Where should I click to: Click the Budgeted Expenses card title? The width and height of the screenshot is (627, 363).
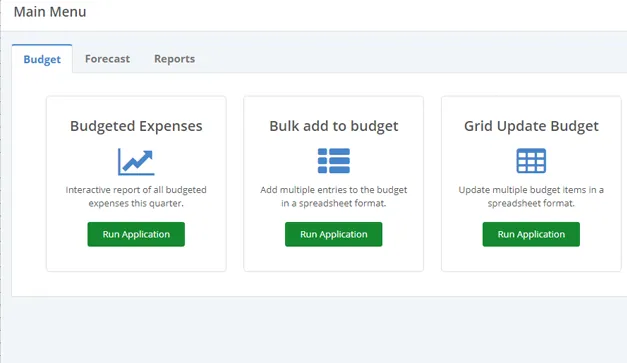[136, 126]
